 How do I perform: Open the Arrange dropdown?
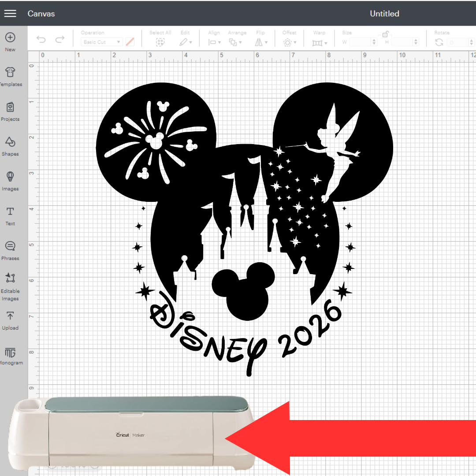235,42
